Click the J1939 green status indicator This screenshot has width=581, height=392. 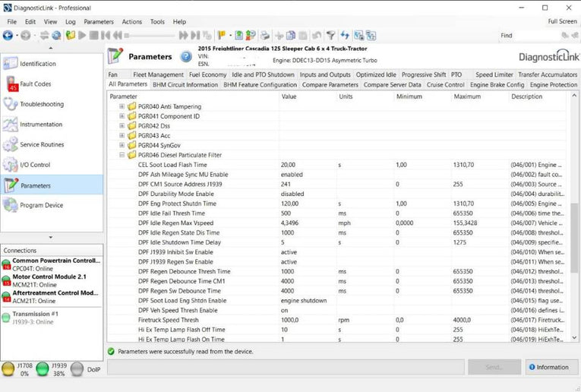click(x=43, y=369)
